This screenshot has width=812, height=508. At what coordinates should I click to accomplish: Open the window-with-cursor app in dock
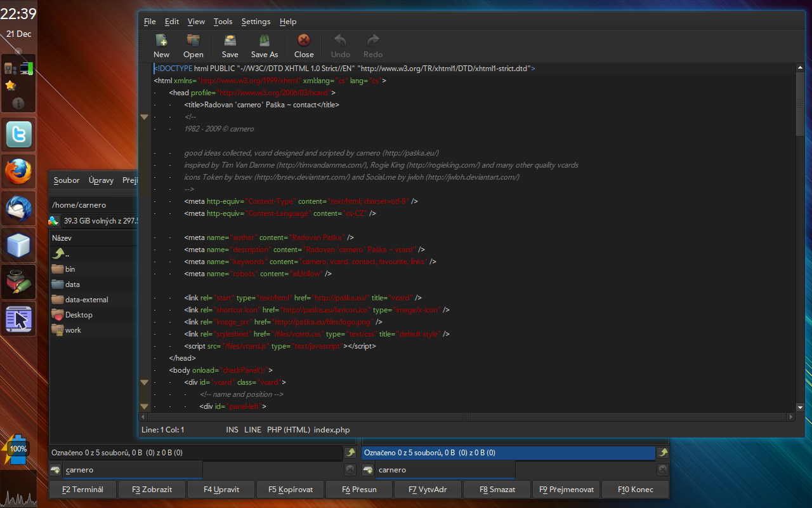click(18, 319)
